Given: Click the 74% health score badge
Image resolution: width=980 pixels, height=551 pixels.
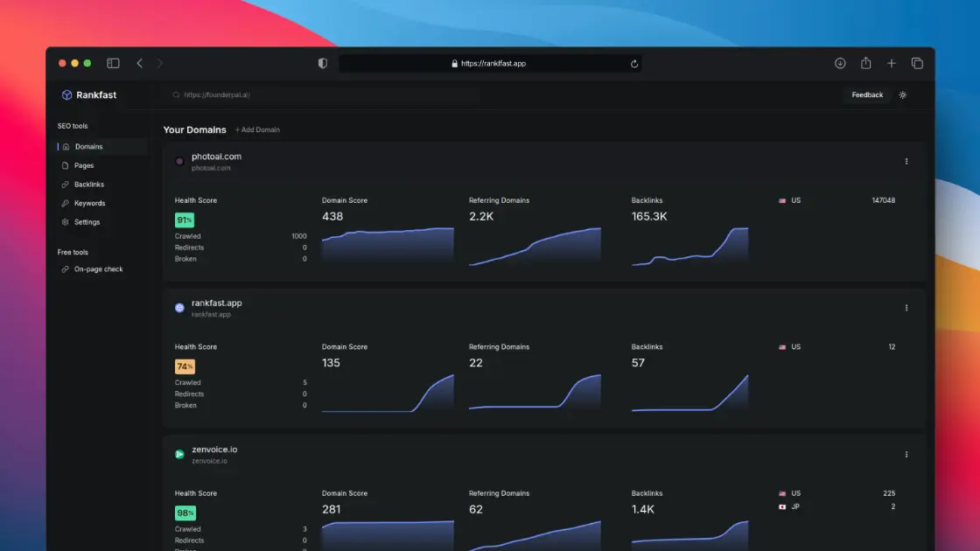Looking at the screenshot, I should click(x=185, y=366).
